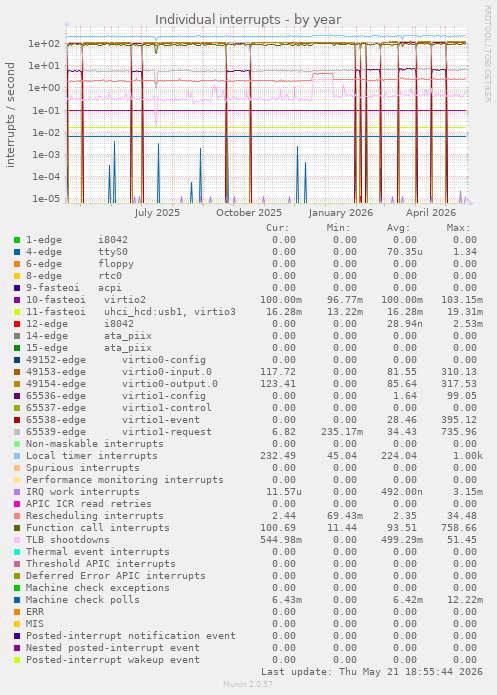The width and height of the screenshot is (497, 695).
Task: Click the 123.41 current value for virtio0-output.0
Action: pyautogui.click(x=278, y=384)
